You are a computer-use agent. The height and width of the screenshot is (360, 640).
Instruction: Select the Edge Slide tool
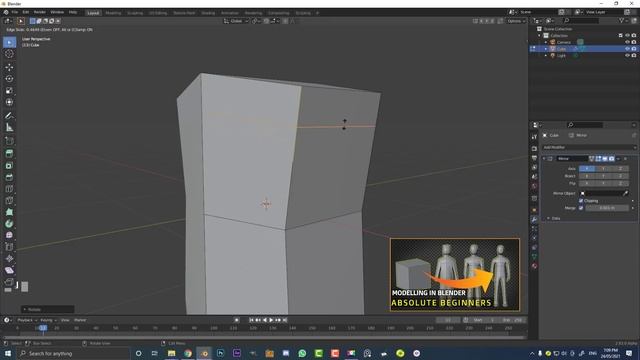[x=9, y=247]
